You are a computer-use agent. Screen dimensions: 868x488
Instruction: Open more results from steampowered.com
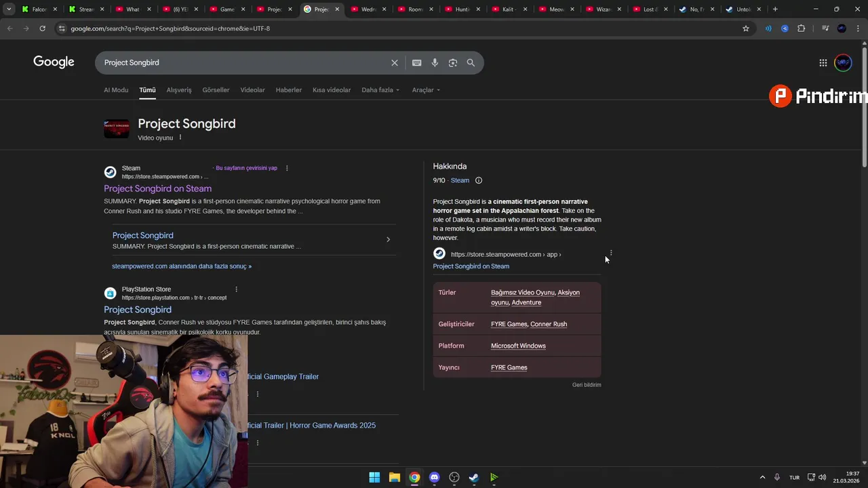click(182, 266)
